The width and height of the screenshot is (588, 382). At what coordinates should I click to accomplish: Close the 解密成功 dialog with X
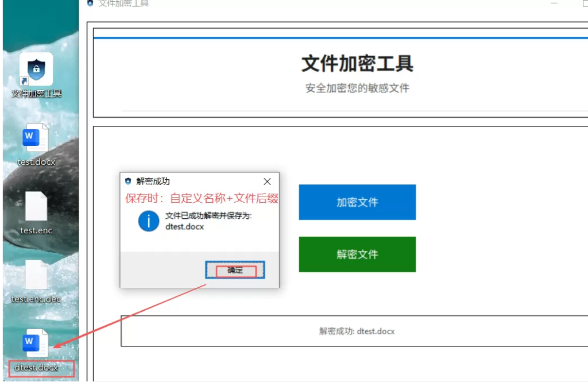coord(267,182)
